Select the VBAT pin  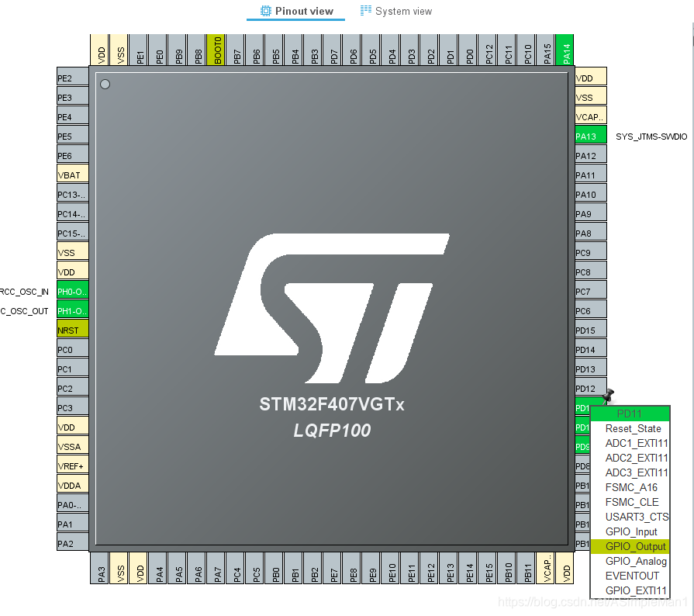pos(73,175)
